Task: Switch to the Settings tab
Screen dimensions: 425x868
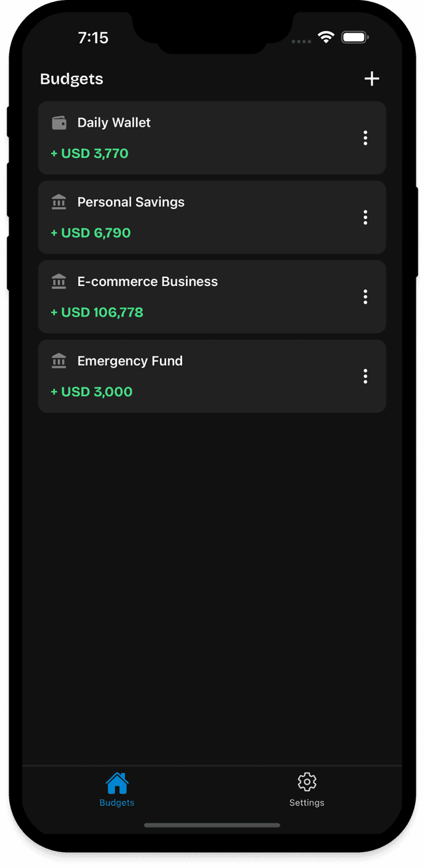Action: pyautogui.click(x=307, y=790)
